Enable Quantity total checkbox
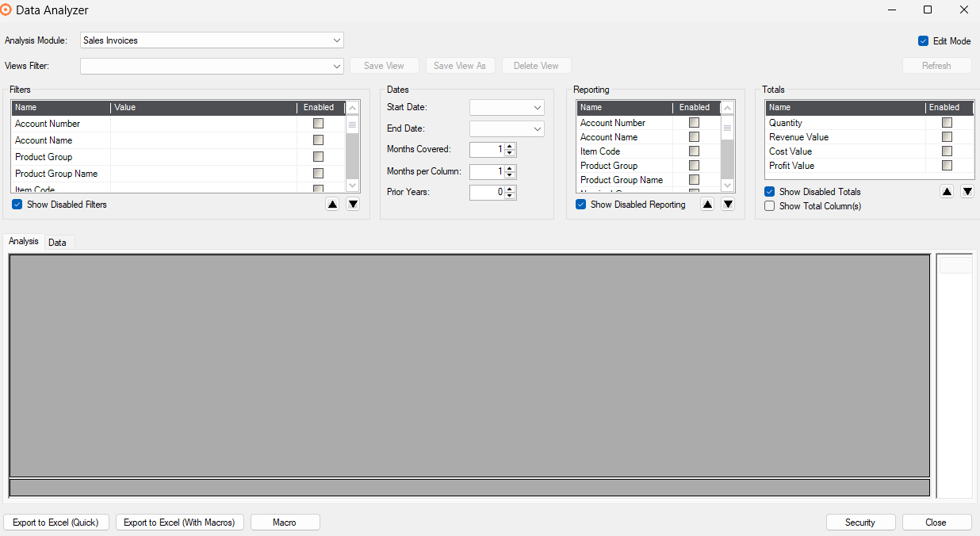This screenshot has height=536, width=980. [947, 123]
